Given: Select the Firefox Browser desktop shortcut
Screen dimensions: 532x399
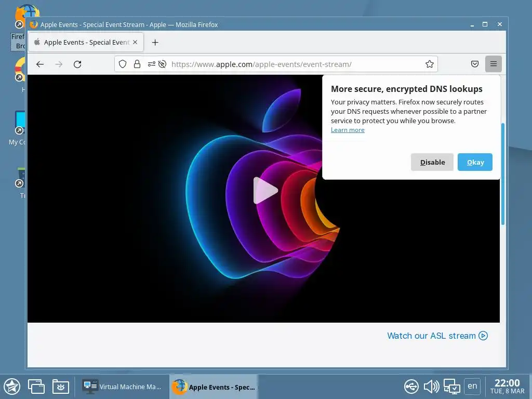Looking at the screenshot, I should (x=19, y=27).
